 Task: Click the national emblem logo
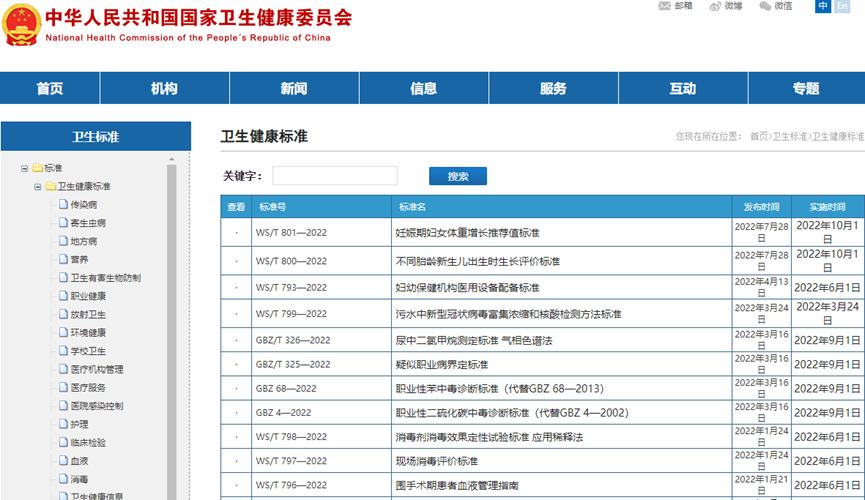22,25
